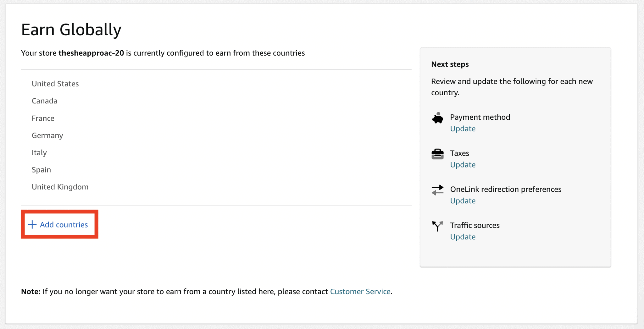This screenshot has height=329, width=644.
Task: Select France in the country list
Action: point(43,118)
